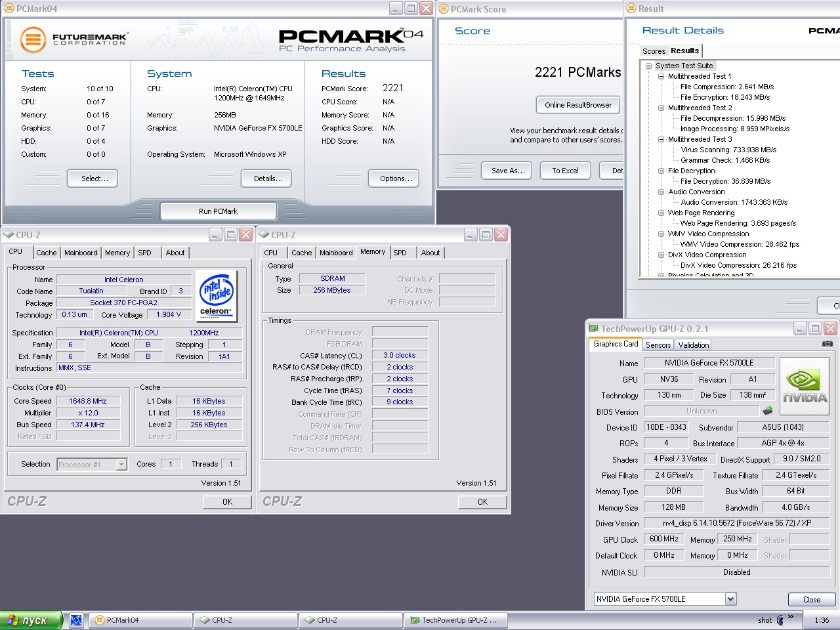Open the Windows Start (пуск) menu

coord(31,620)
